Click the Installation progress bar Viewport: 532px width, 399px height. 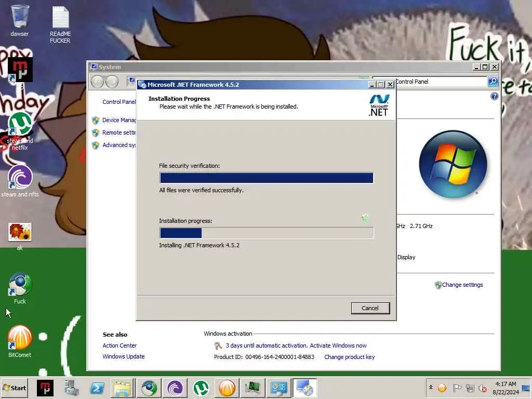point(267,233)
